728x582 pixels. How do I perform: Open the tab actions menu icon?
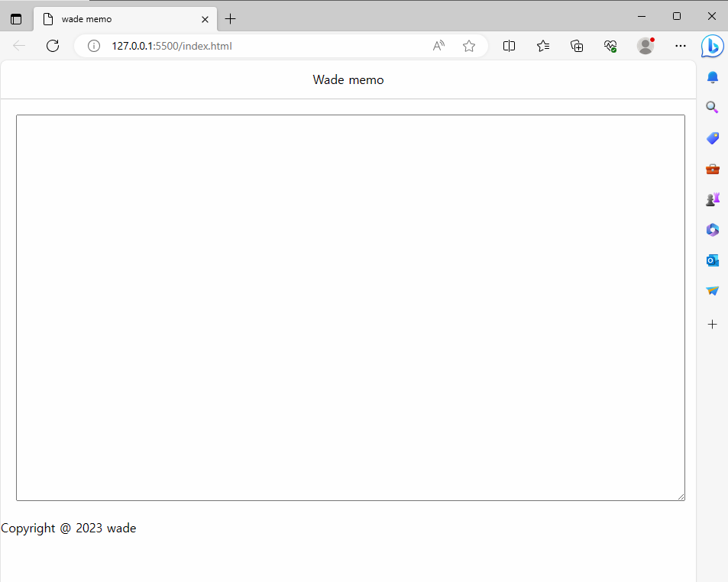point(16,19)
